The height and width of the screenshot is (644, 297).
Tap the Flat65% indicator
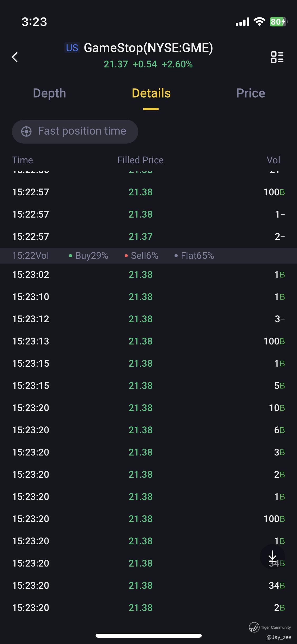(x=194, y=256)
